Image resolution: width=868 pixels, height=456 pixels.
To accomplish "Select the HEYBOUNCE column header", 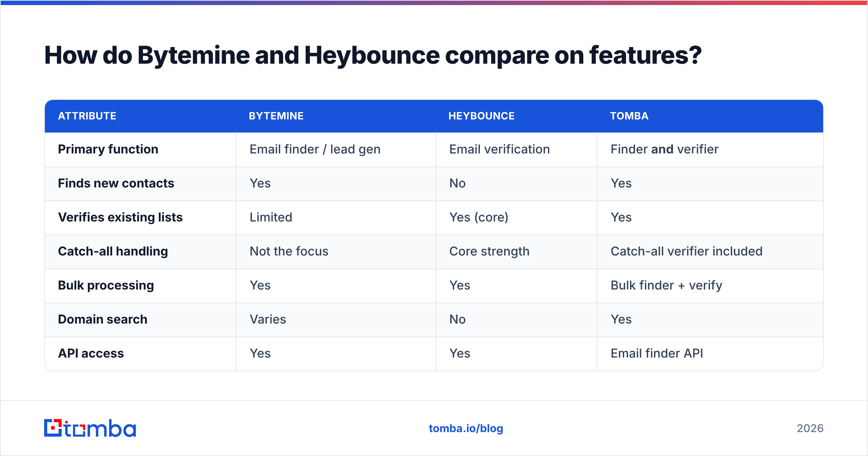I will [481, 116].
